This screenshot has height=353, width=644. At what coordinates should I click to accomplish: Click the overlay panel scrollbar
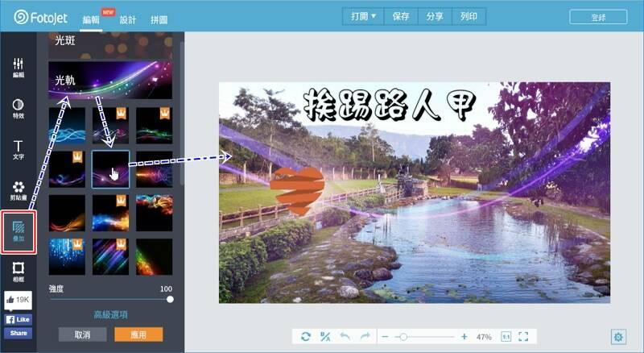coord(182,113)
